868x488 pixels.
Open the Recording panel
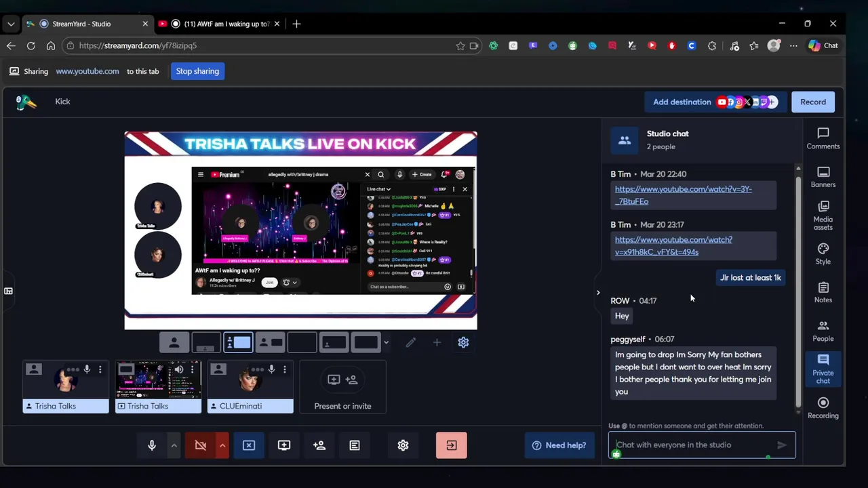823,408
